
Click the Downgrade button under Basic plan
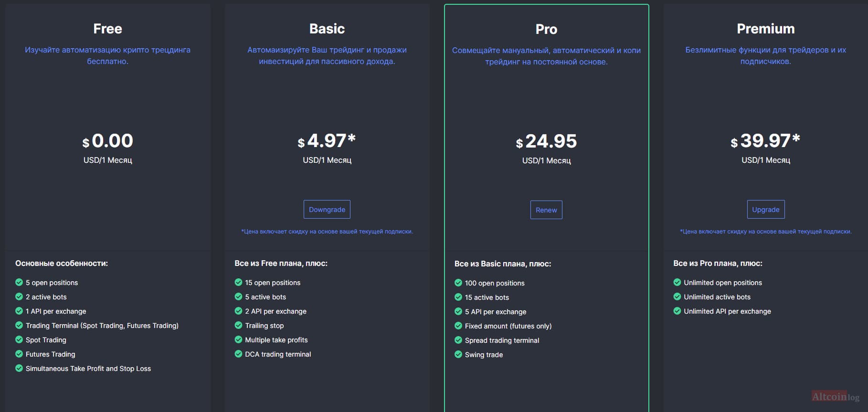(327, 210)
